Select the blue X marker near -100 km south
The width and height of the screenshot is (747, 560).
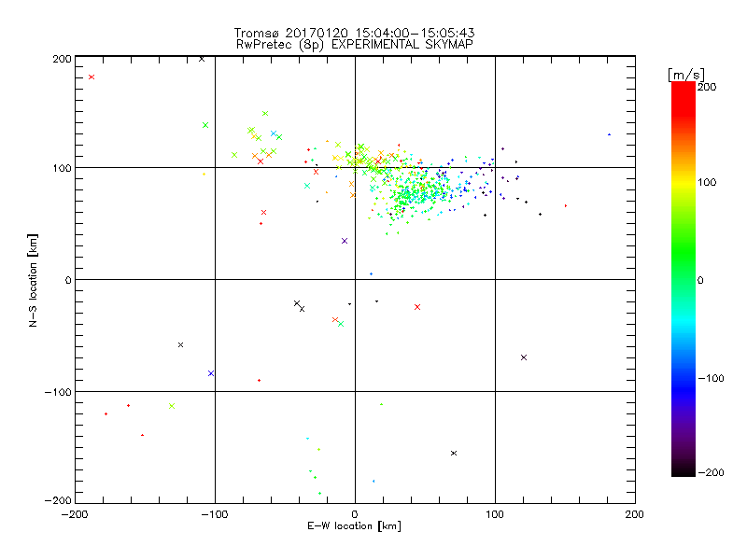coord(211,373)
